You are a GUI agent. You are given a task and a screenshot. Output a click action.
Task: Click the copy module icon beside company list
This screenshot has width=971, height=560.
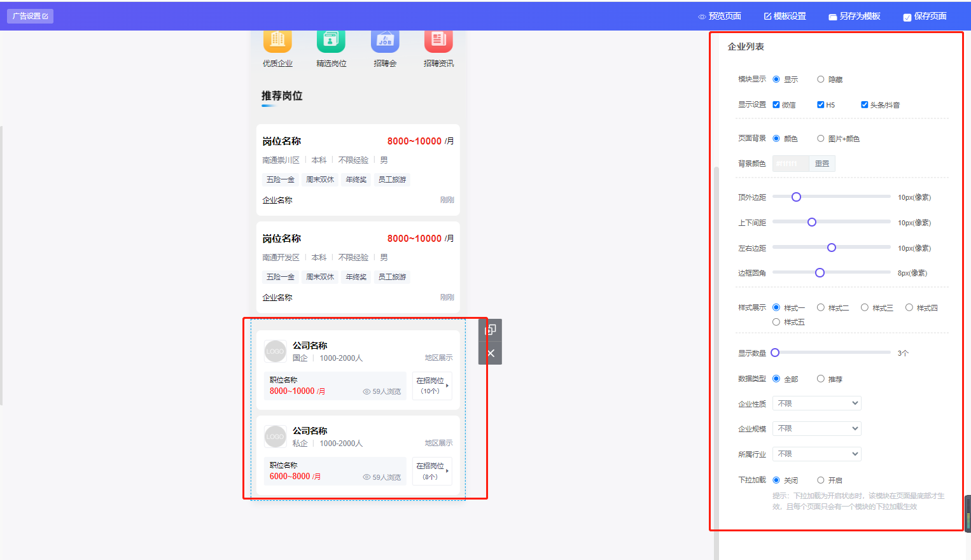click(490, 330)
